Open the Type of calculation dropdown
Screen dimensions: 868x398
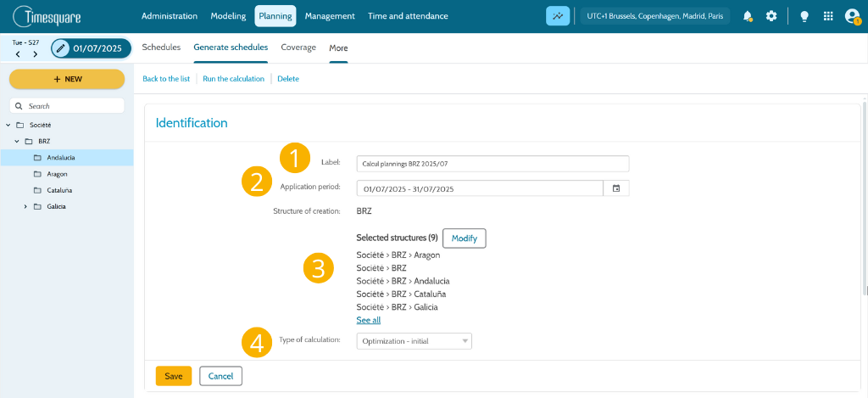click(x=414, y=341)
